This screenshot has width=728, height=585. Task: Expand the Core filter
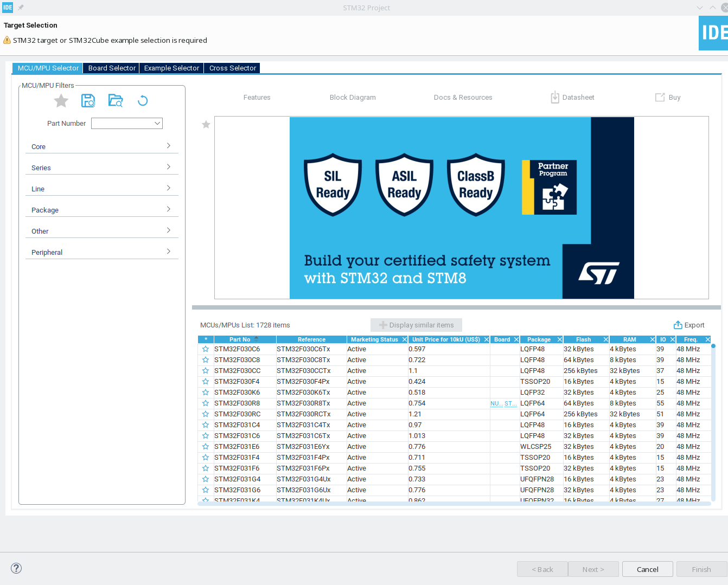pos(102,146)
